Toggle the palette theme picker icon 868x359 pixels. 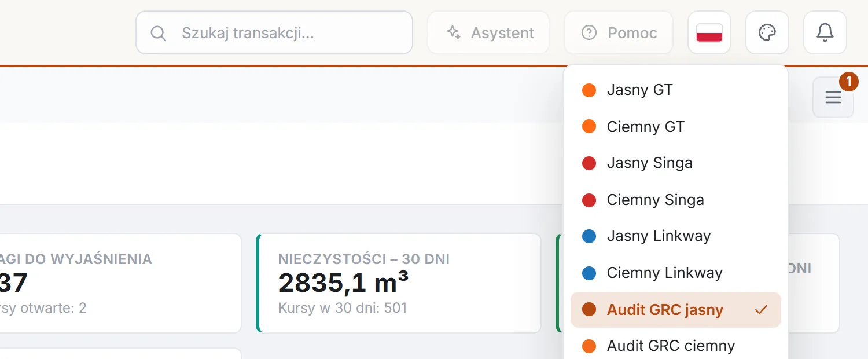[x=767, y=33]
